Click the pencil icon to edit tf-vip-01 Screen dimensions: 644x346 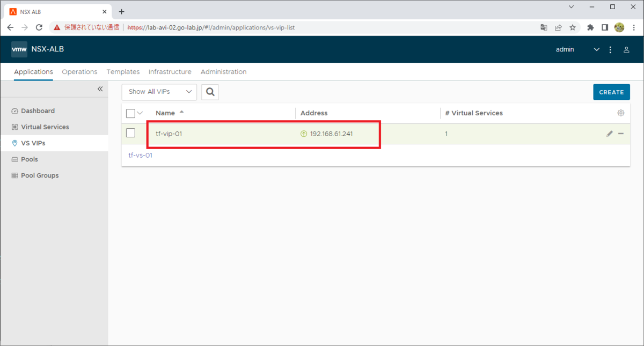click(609, 134)
